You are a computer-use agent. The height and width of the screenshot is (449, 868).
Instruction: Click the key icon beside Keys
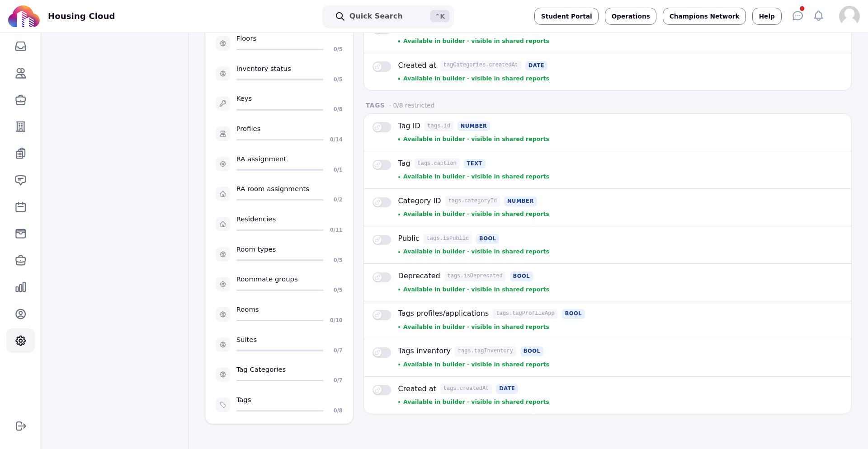pyautogui.click(x=223, y=103)
